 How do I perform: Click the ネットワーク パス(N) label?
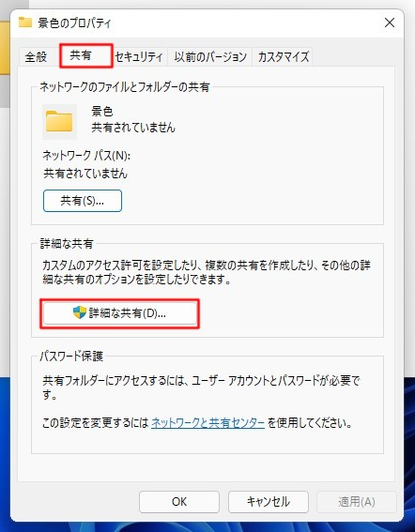click(86, 156)
